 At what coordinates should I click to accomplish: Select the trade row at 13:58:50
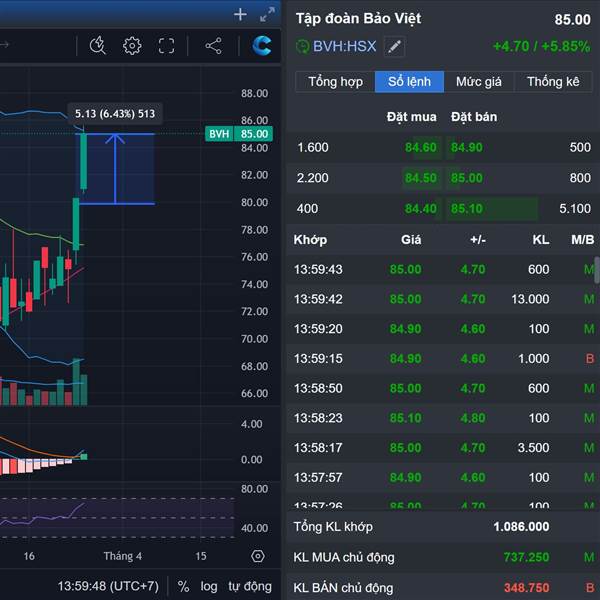[x=443, y=388]
